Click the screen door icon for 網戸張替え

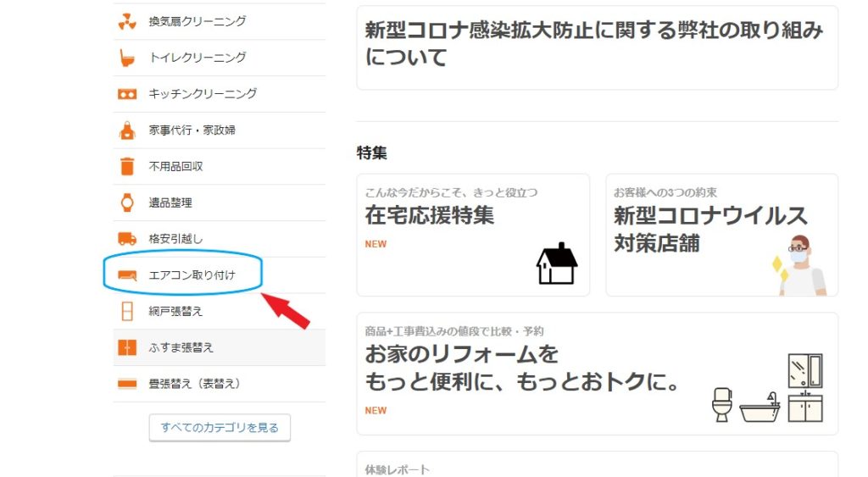(126, 311)
